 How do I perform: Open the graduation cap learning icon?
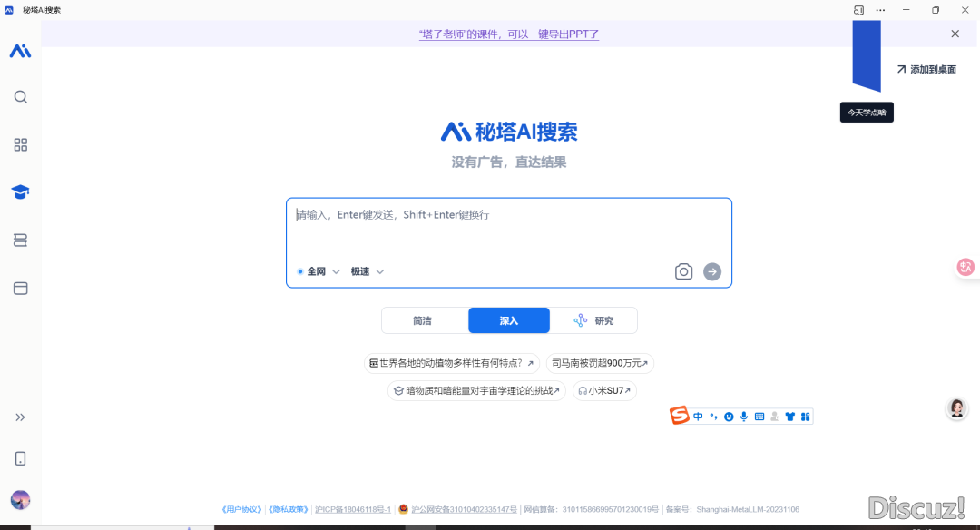(x=20, y=191)
